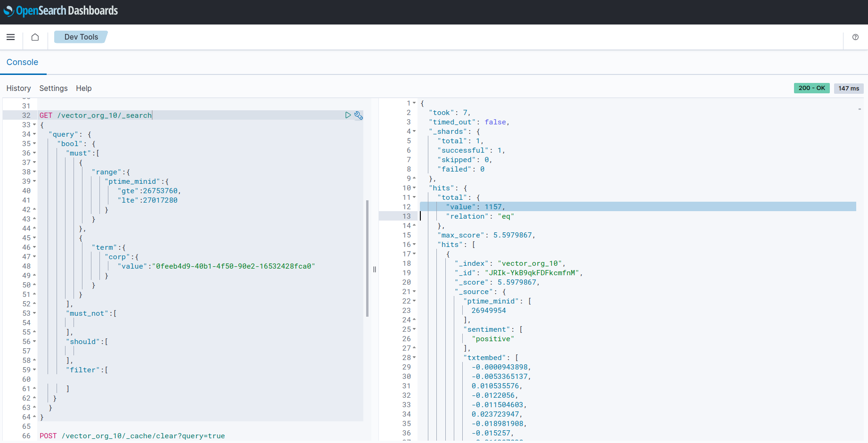Image resolution: width=868 pixels, height=443 pixels.
Task: Collapse the response "hits" block at line 10
Action: point(414,188)
